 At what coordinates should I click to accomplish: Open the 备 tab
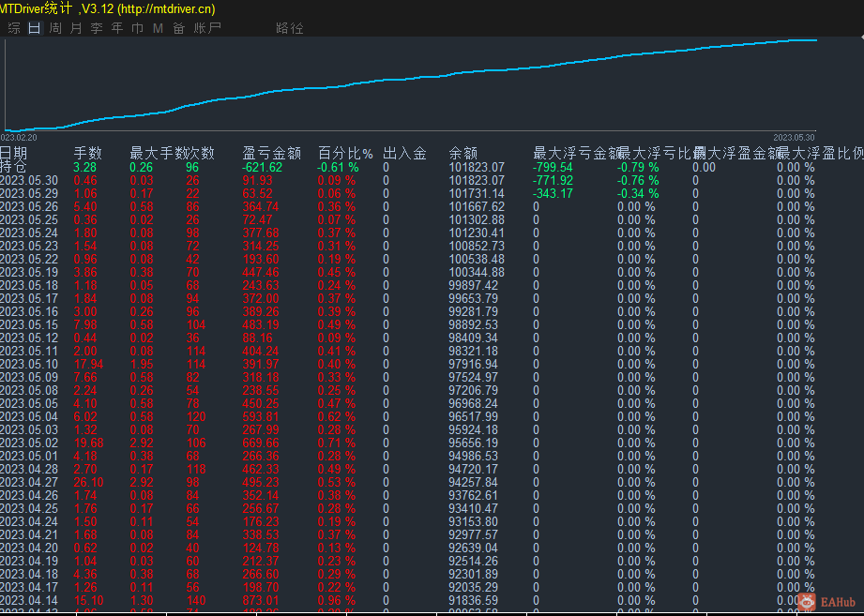(x=178, y=28)
